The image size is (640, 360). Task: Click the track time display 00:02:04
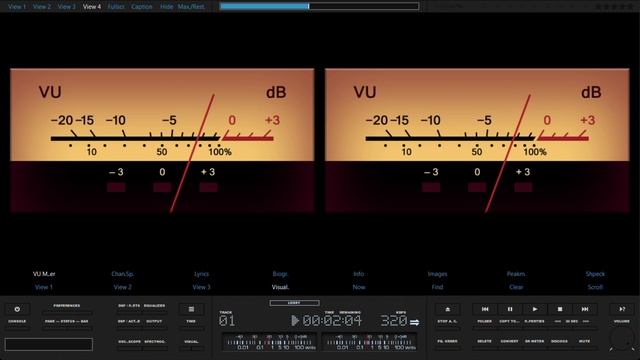coord(332,321)
